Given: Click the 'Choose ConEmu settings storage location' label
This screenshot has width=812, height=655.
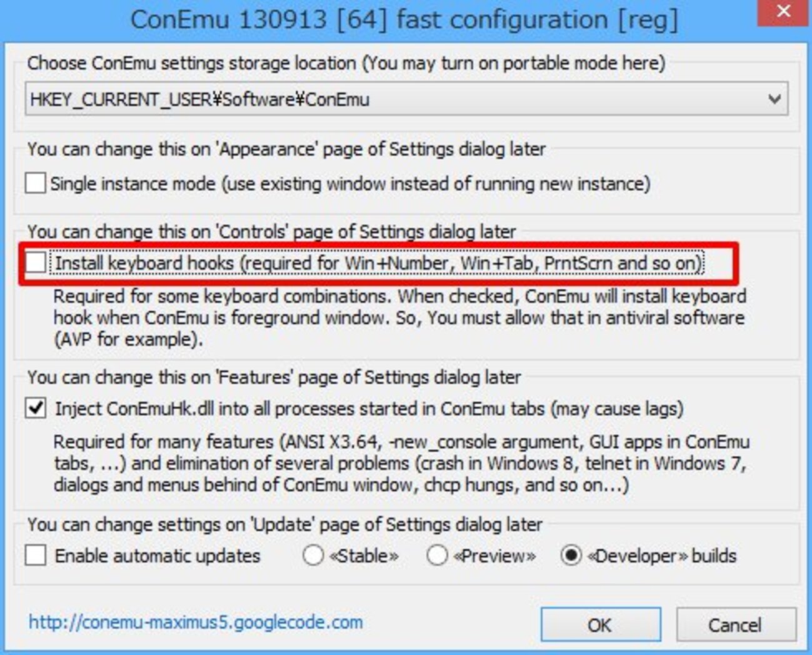Looking at the screenshot, I should coord(346,63).
